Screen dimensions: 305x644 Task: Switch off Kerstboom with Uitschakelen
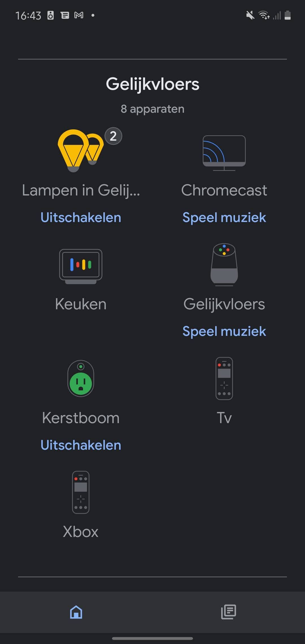81,445
